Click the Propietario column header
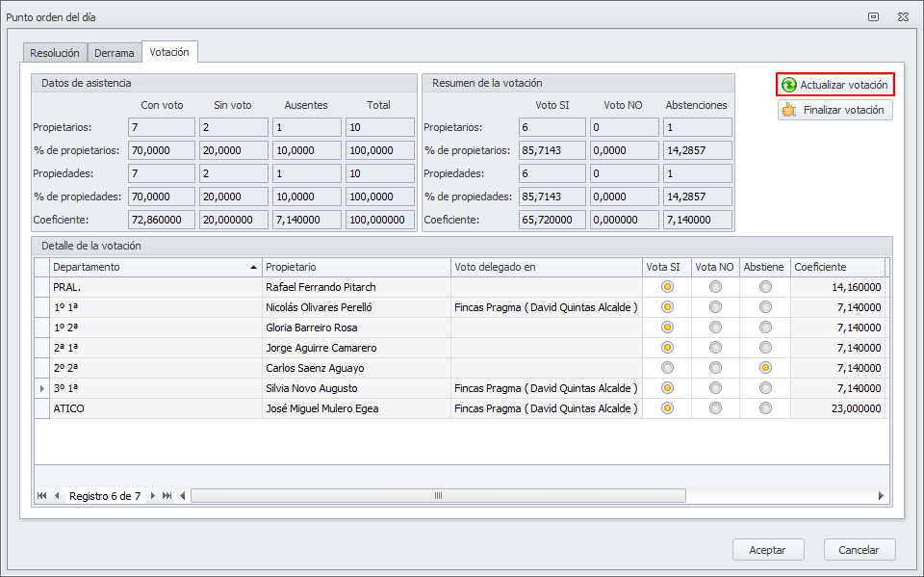 [356, 267]
